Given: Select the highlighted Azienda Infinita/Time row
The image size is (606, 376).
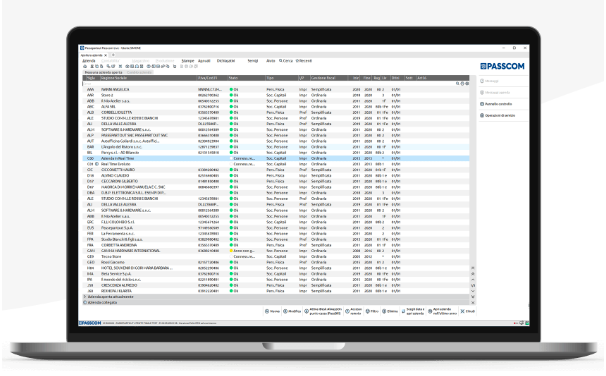Looking at the screenshot, I should coord(276,158).
